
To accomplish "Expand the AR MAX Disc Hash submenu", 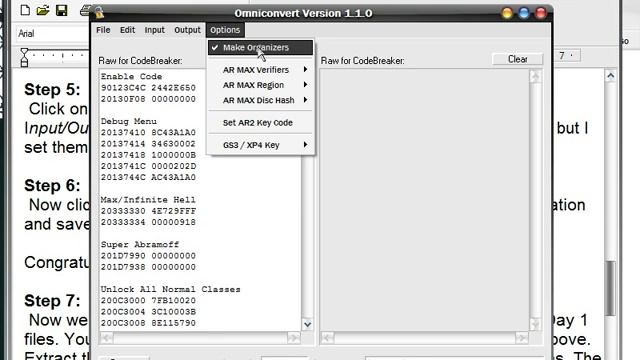I will (x=260, y=100).
